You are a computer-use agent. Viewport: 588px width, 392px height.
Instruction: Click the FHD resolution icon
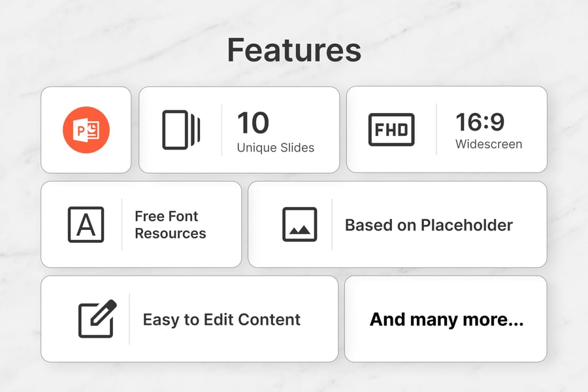point(391,130)
